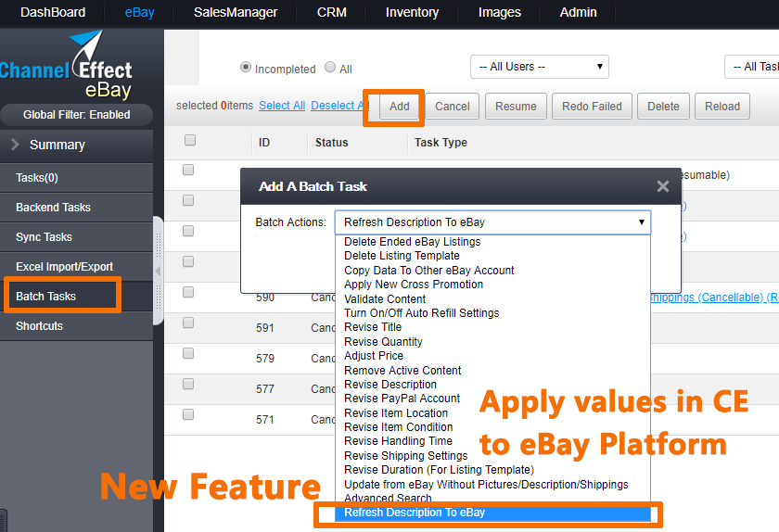Click the Select All link
Viewport: 779px width, 532px height.
tap(282, 106)
